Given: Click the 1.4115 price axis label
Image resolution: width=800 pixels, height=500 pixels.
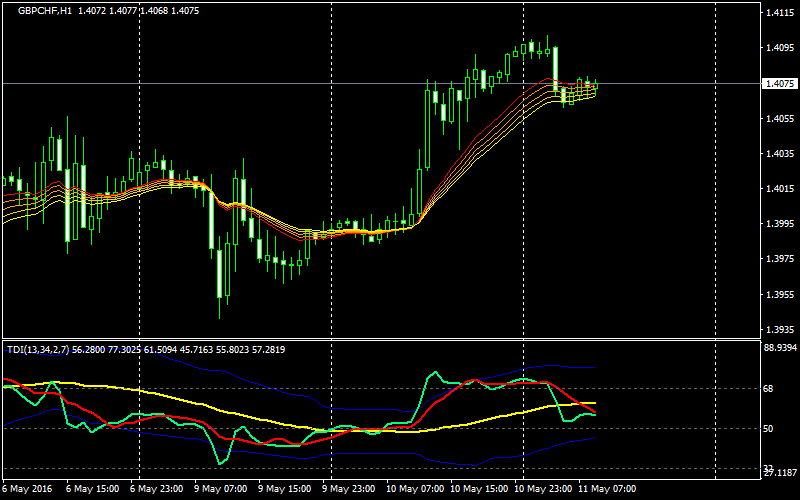Looking at the screenshot, I should pos(780,13).
